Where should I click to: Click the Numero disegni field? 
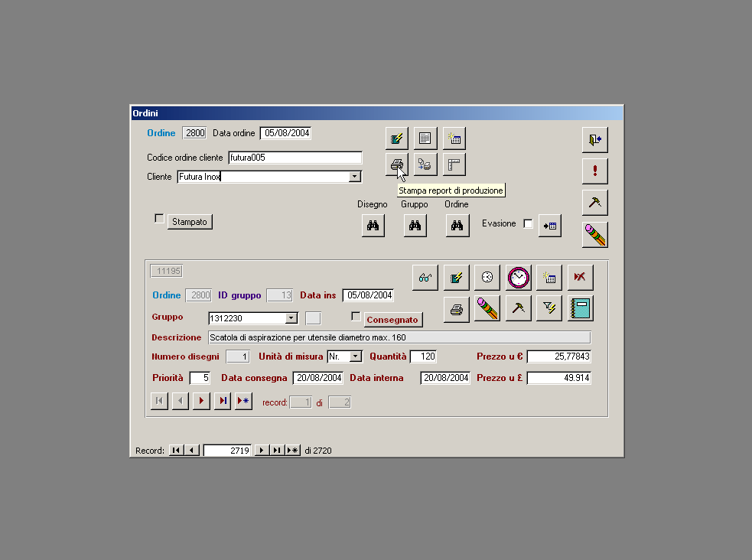pyautogui.click(x=238, y=357)
